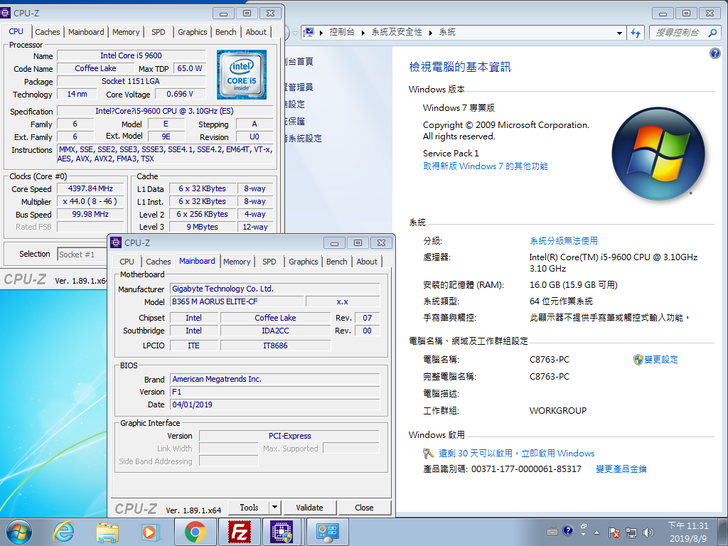
Task: Open the Socket #1 selection dropdown
Action: pos(82,254)
